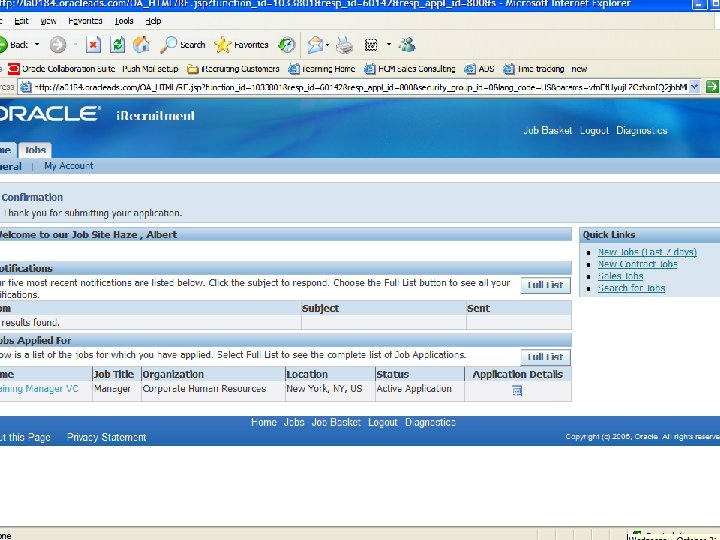Click the Messenger people icon
This screenshot has height=540, width=720.
click(x=407, y=45)
